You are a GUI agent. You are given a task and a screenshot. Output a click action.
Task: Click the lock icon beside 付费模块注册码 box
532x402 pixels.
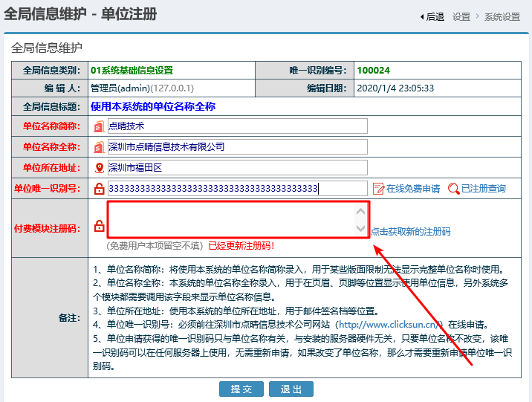[x=100, y=226]
